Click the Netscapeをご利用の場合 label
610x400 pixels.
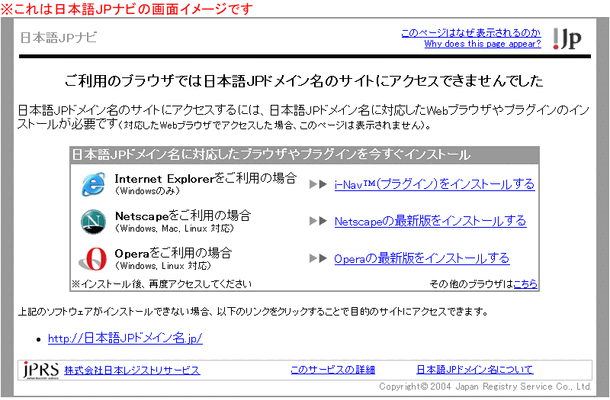[x=183, y=216]
